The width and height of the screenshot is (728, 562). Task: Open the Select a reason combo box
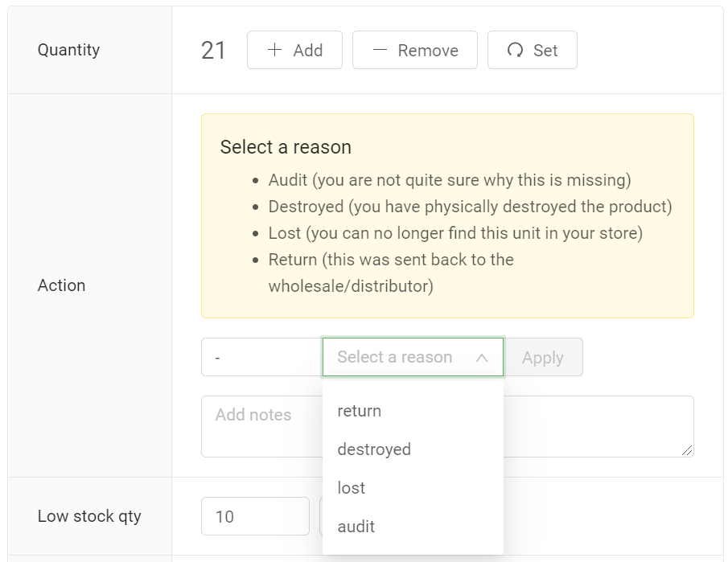click(x=394, y=357)
